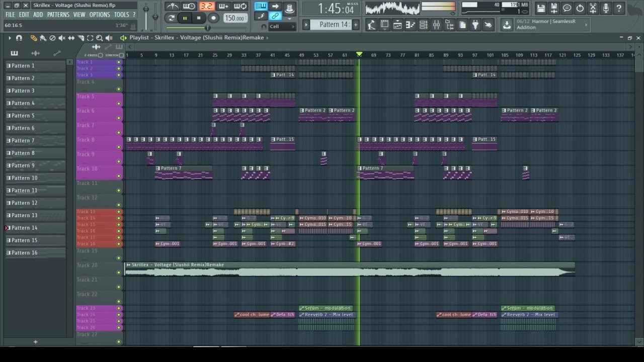Toggle the metronome button
Image resolution: width=644 pixels, height=362 pixels.
click(173, 7)
